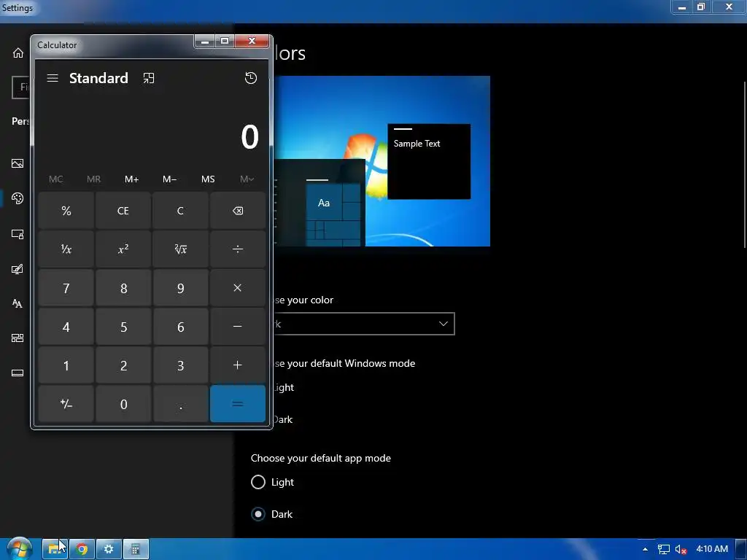Click the MC memory clear button
This screenshot has width=747, height=560.
click(55, 179)
